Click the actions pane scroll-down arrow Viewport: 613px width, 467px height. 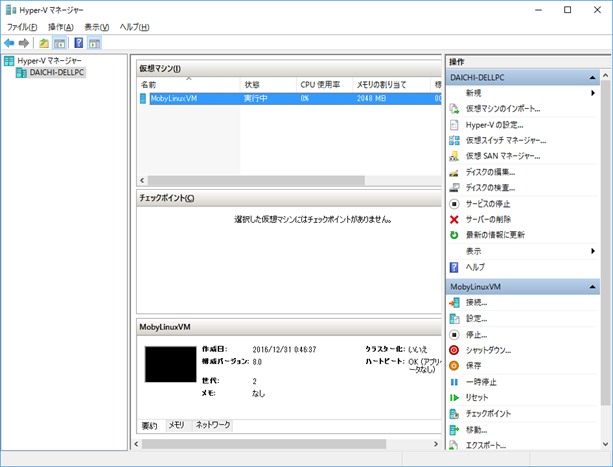point(606,444)
